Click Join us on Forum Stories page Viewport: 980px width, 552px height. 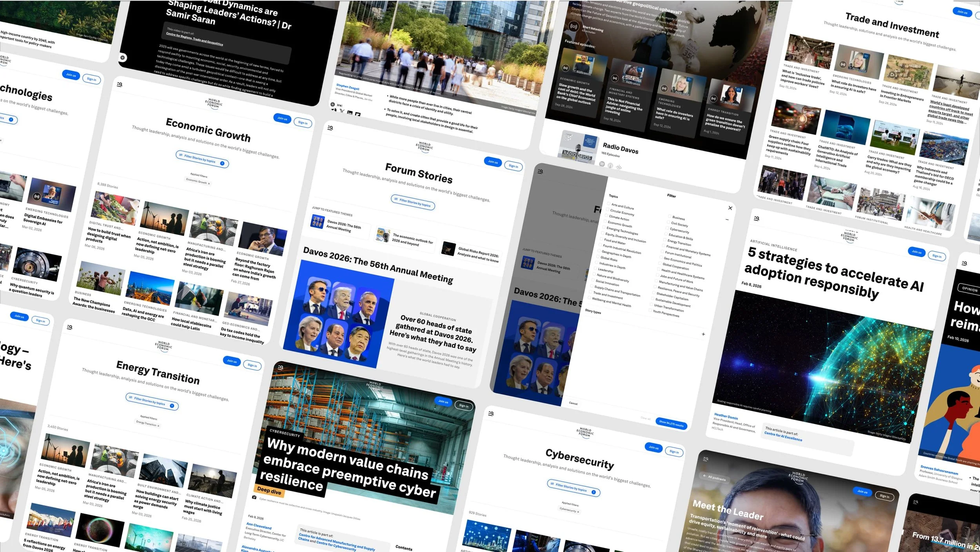[x=493, y=162]
